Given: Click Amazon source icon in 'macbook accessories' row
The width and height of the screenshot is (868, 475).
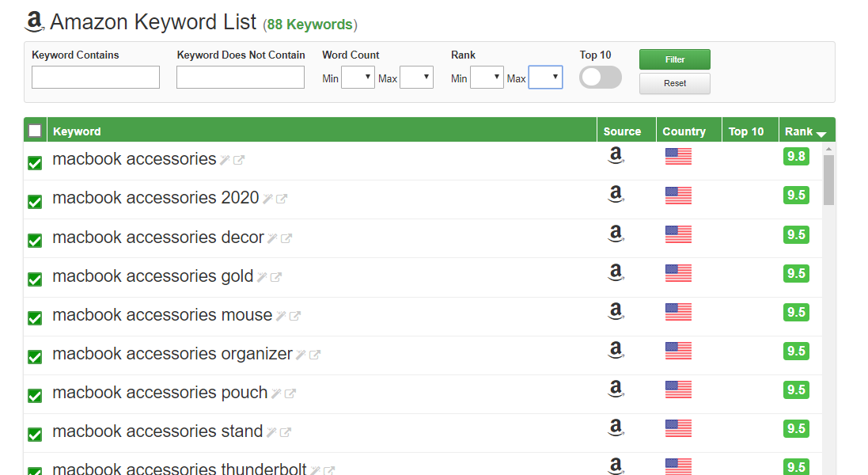Looking at the screenshot, I should [616, 156].
